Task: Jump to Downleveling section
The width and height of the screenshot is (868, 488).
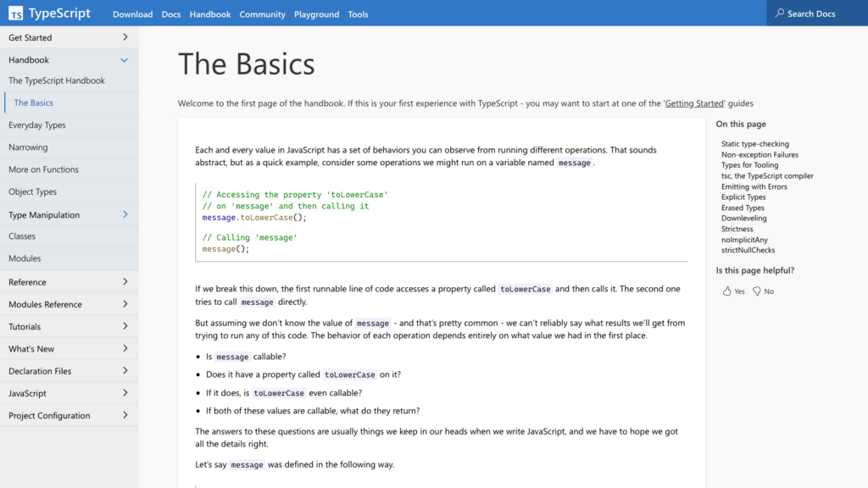Action: point(744,218)
